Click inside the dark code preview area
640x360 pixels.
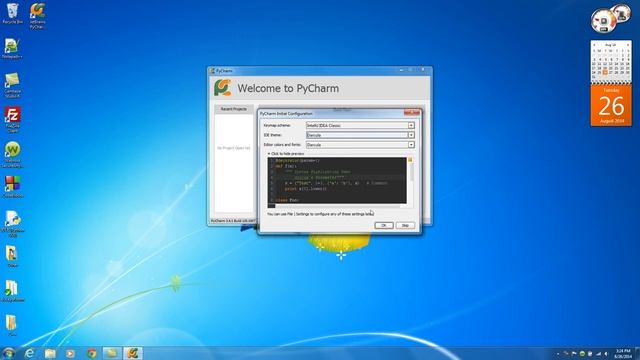click(x=337, y=180)
